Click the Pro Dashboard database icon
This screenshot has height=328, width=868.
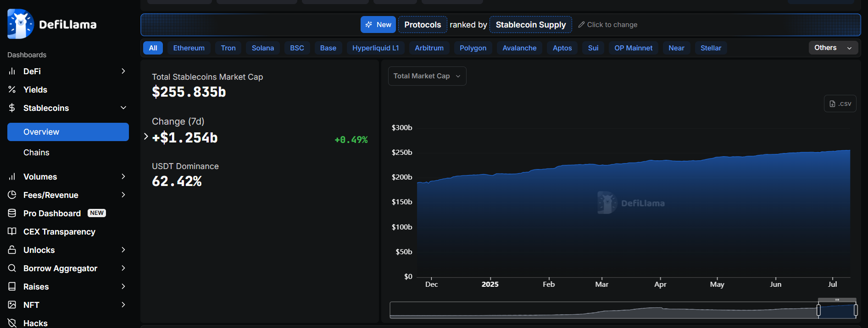point(12,213)
